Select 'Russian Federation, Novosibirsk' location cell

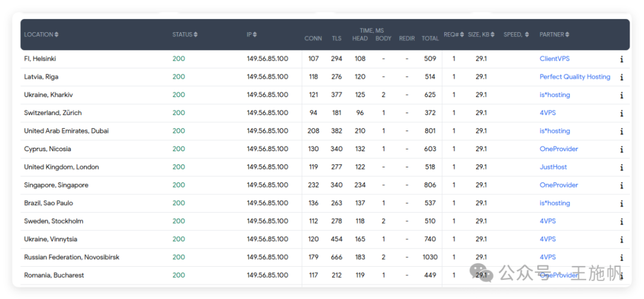click(x=72, y=257)
